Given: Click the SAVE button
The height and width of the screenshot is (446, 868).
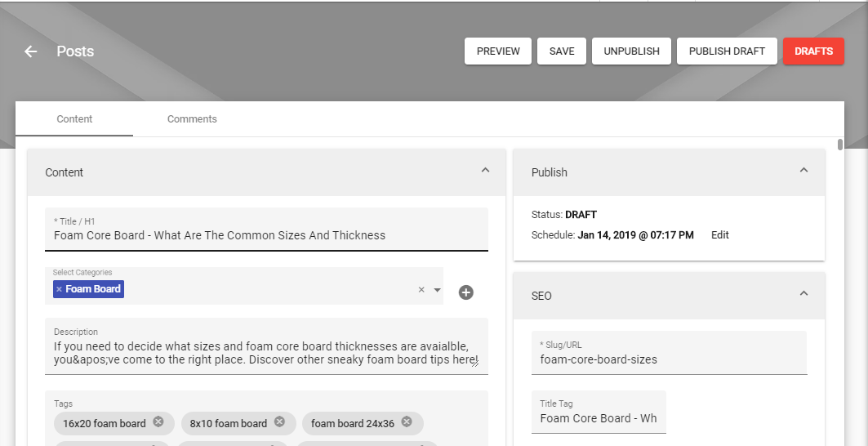Looking at the screenshot, I should (562, 51).
